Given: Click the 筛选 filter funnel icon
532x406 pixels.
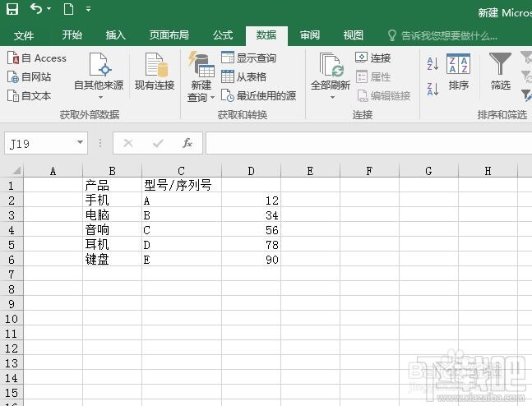Looking at the screenshot, I should pos(500,64).
